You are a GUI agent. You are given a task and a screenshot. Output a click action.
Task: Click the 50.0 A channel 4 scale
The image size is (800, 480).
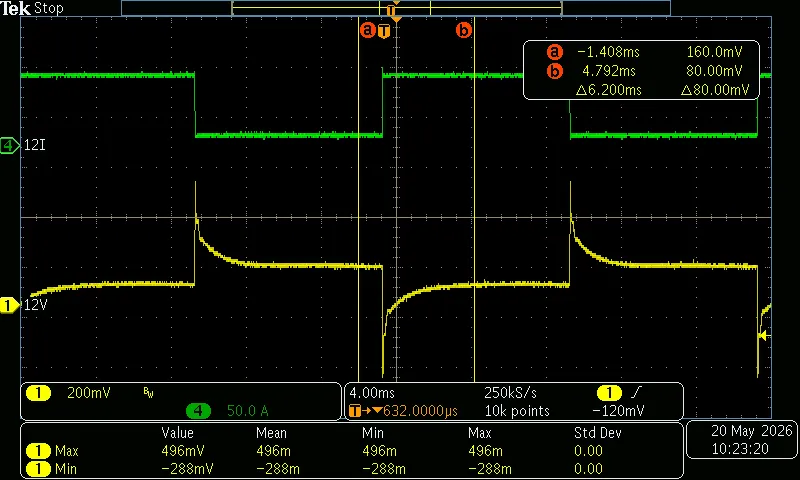247,411
